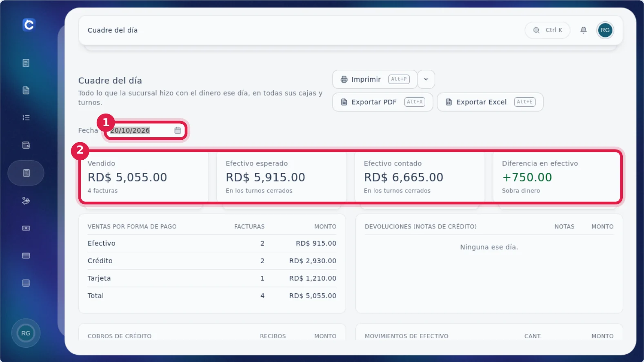Click the RG avatar in the sidebar

click(x=26, y=333)
